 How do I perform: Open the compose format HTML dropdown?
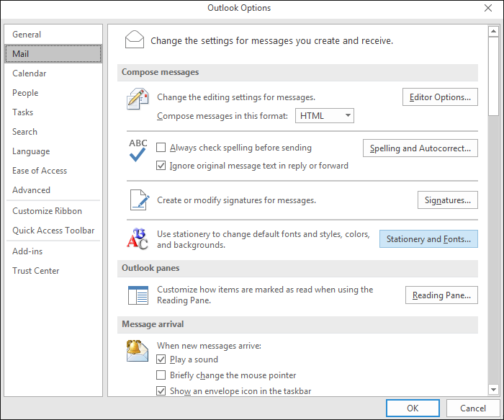click(x=325, y=116)
